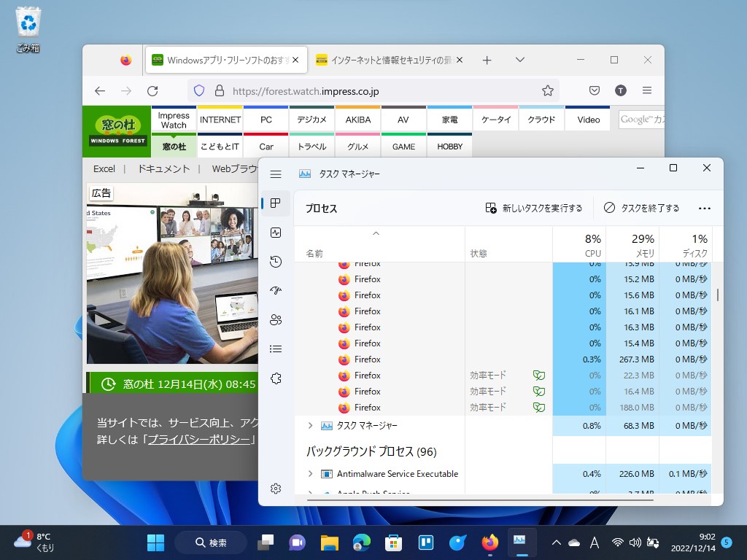Image resolution: width=747 pixels, height=560 pixels.
Task: Open the Performance view in Task Manager sidebar
Action: tap(276, 232)
